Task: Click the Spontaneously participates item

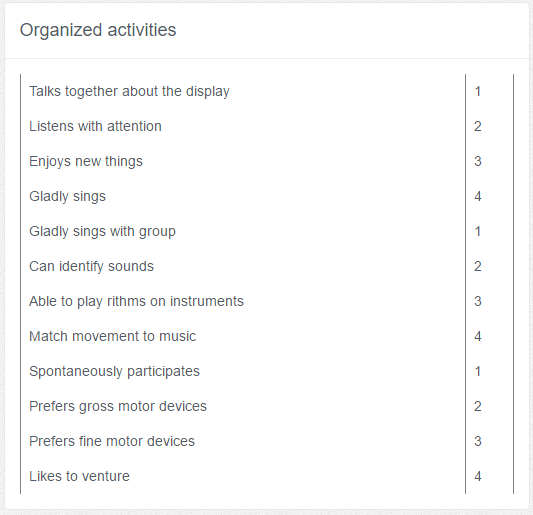Action: [x=267, y=372]
